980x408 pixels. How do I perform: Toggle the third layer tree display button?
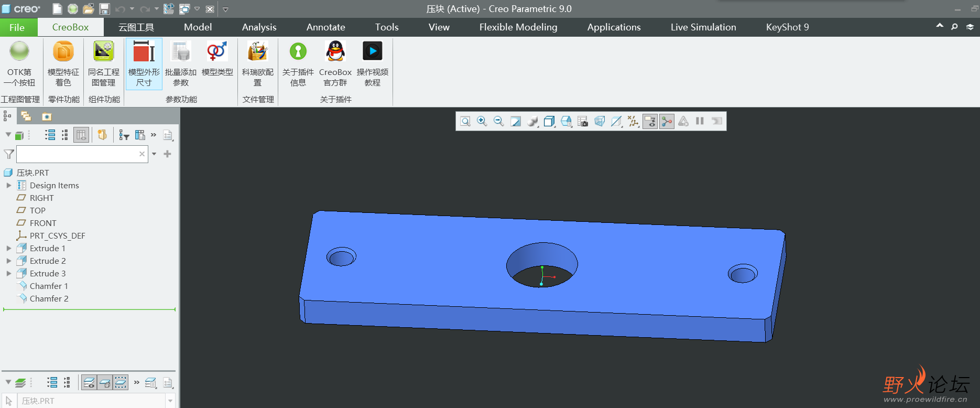[121, 383]
